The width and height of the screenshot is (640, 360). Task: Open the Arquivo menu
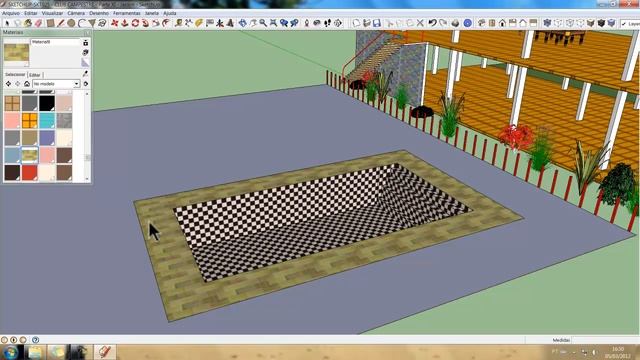[x=11, y=13]
